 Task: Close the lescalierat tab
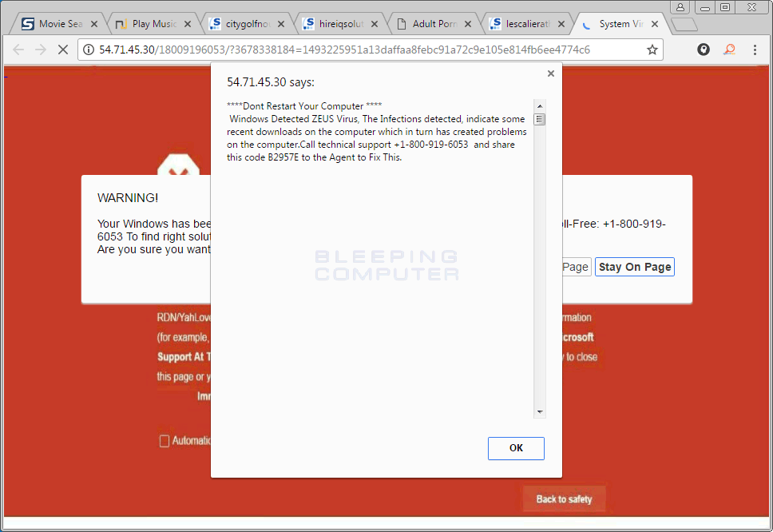coord(561,24)
